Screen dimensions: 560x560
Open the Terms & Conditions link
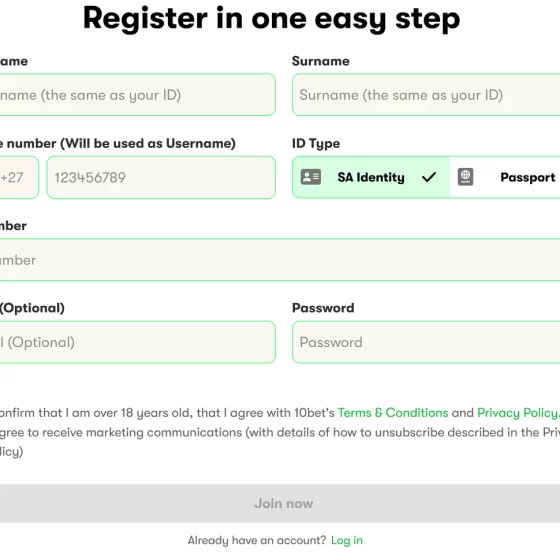[393, 413]
